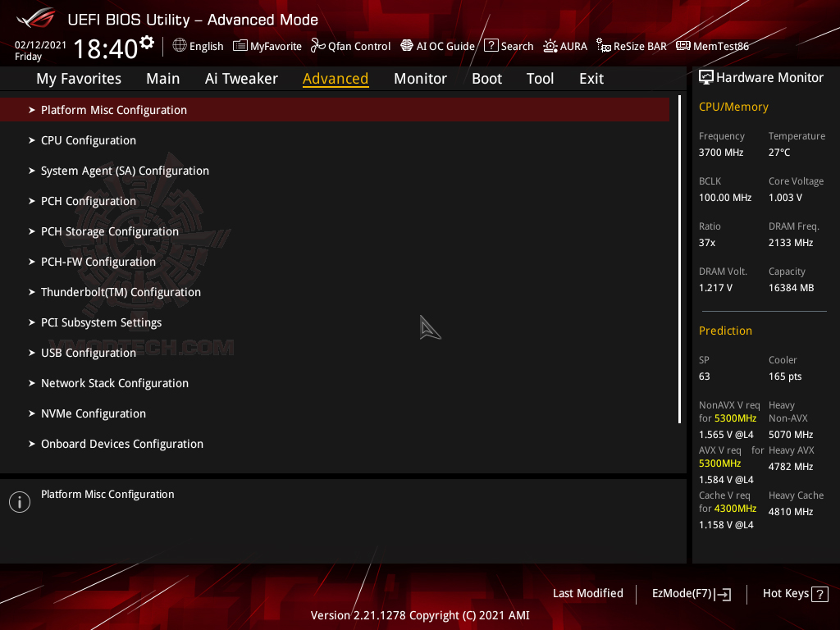Launch the AI OC Guide
Viewport: 840px width, 630px height.
click(x=437, y=46)
